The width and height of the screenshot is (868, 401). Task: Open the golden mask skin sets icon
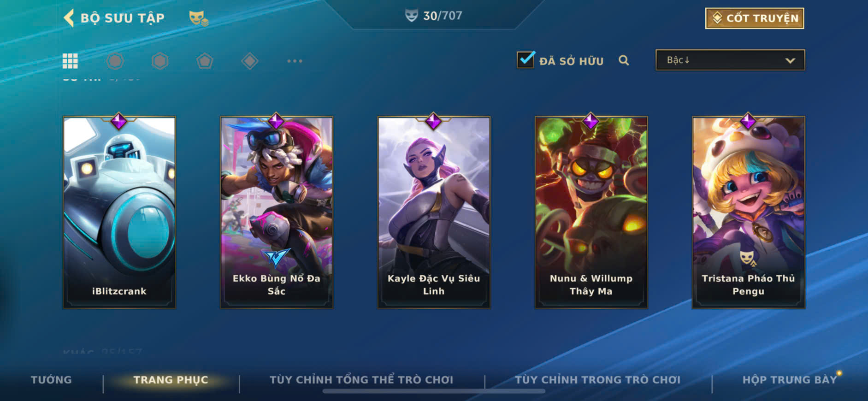pos(199,18)
